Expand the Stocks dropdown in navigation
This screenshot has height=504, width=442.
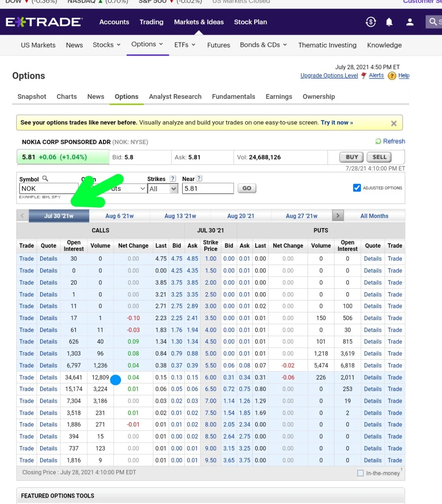[x=107, y=45]
